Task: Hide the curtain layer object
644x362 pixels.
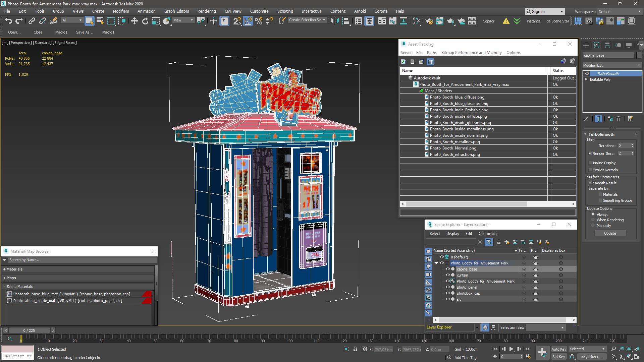Action: 447,275
